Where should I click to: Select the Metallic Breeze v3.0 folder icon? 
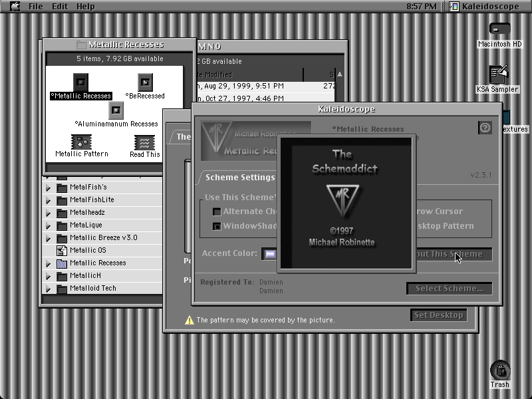(x=62, y=238)
